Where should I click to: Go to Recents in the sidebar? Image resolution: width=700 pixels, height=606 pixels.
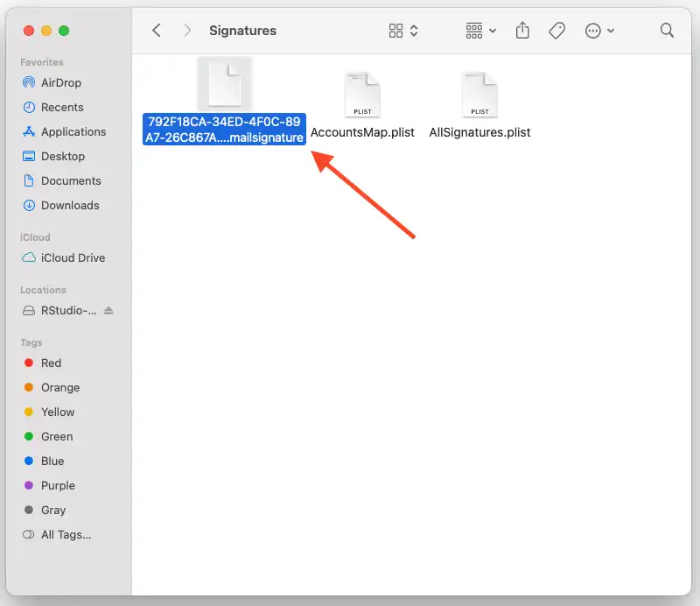click(x=62, y=107)
